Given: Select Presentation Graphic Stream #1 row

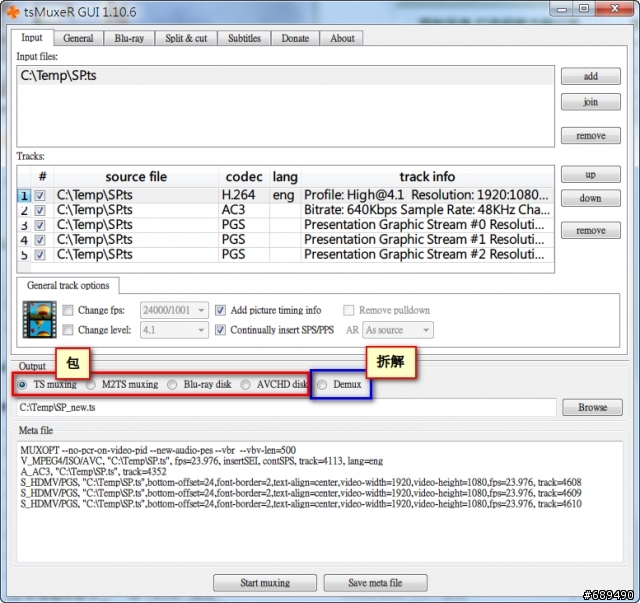Looking at the screenshot, I should [427, 240].
